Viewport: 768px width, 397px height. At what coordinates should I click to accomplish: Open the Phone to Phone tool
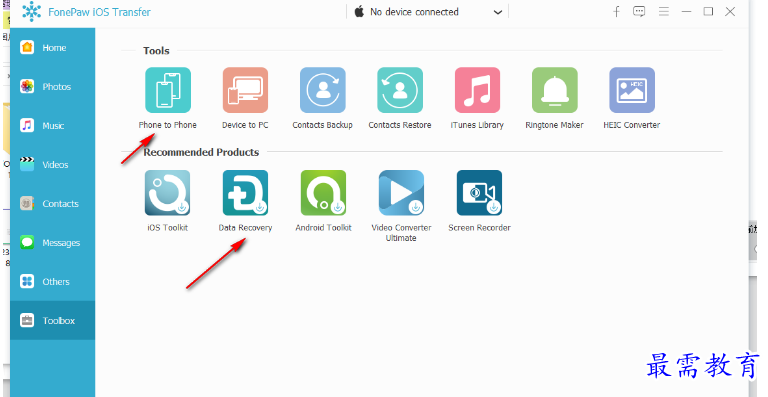coord(168,90)
